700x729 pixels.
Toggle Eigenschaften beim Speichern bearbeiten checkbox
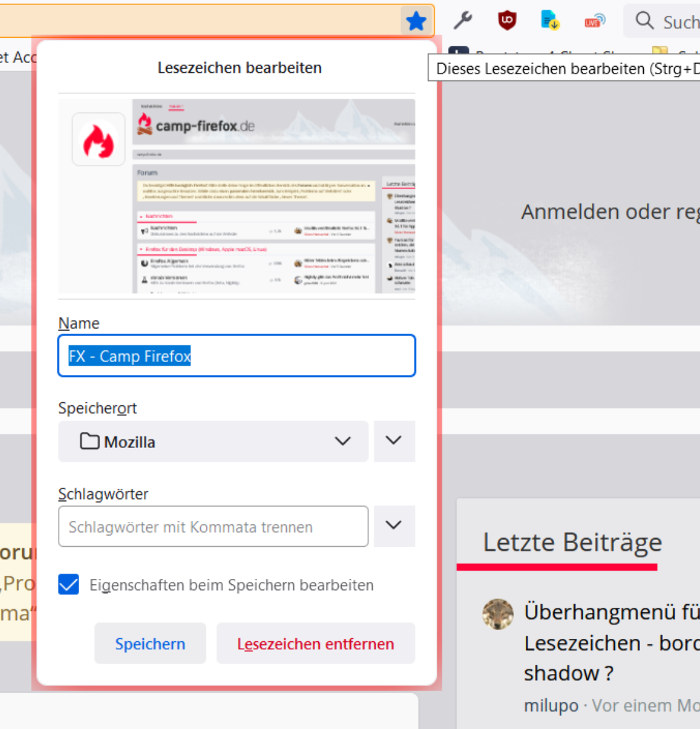[x=69, y=585]
